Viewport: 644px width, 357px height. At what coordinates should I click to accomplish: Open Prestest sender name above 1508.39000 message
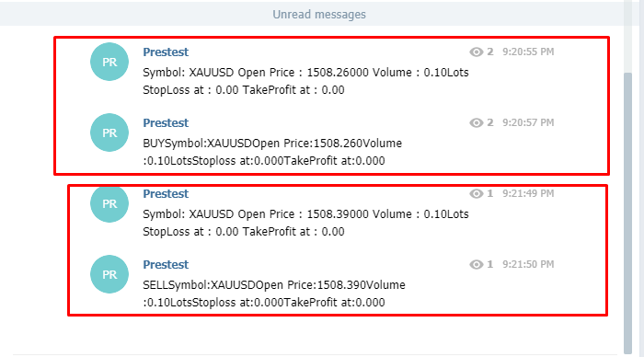tap(166, 194)
